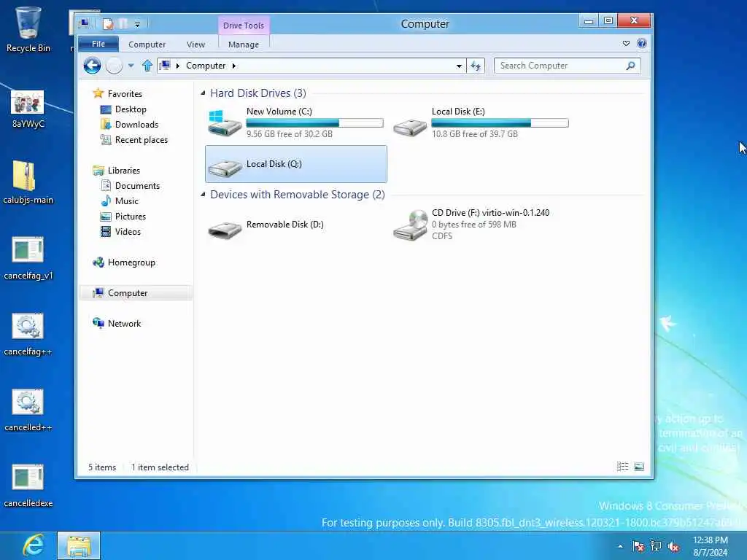747x560 pixels.
Task: Open the Manage tab under Drive Tools
Action: 244,44
